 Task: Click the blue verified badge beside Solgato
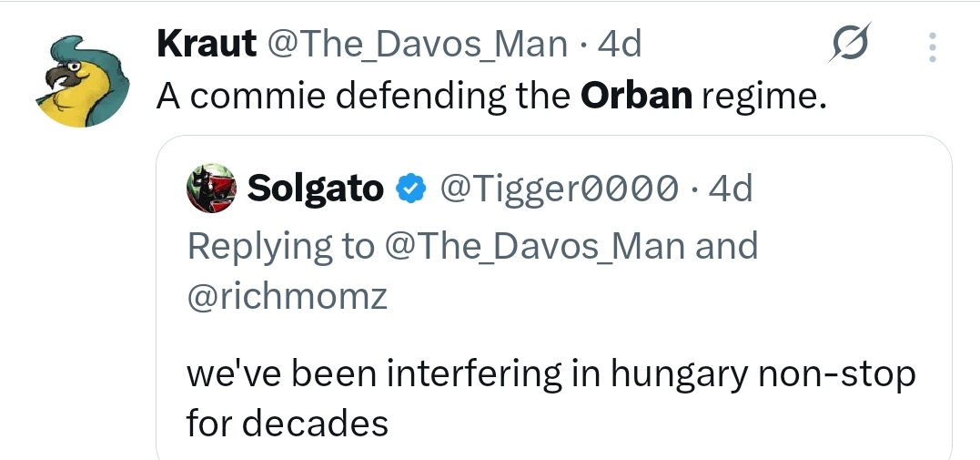pyautogui.click(x=412, y=189)
